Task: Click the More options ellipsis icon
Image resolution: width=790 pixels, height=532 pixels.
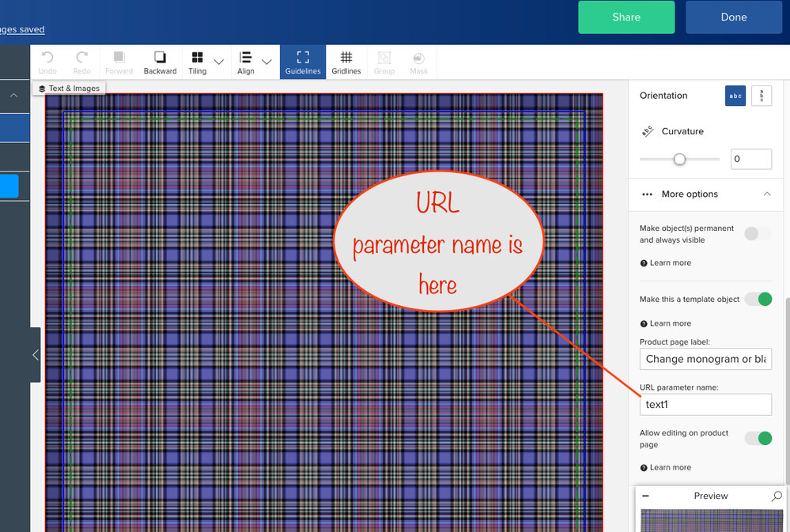Action: coord(647,194)
